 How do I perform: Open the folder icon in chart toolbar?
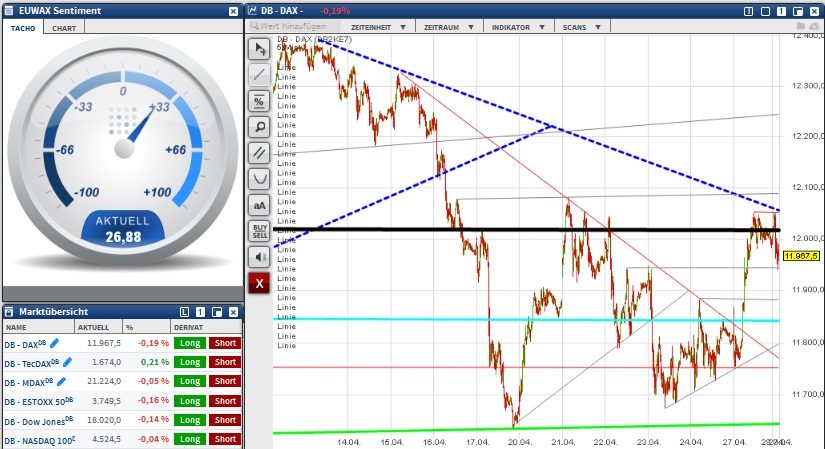point(801,26)
